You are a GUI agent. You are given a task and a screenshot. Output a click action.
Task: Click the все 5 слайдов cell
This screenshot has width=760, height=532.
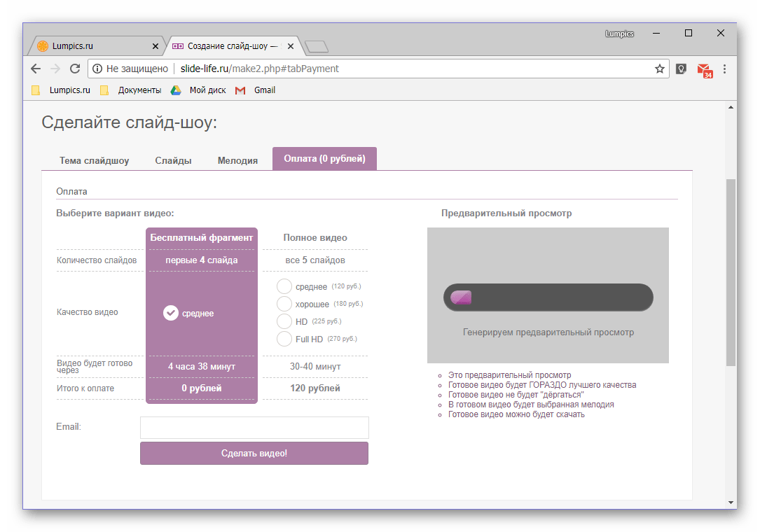(x=315, y=260)
